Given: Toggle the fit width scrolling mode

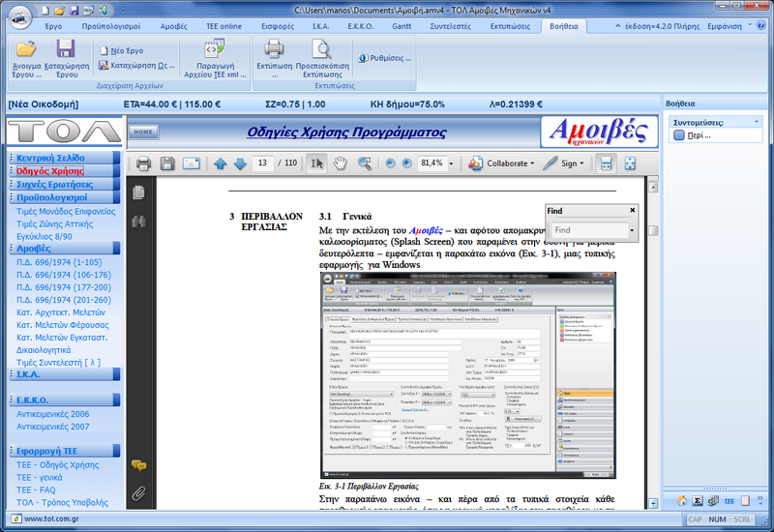Looking at the screenshot, I should point(605,163).
